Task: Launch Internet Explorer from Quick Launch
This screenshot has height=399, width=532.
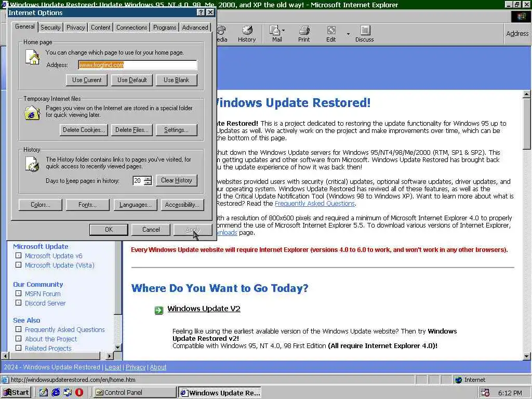Action: 56,392
